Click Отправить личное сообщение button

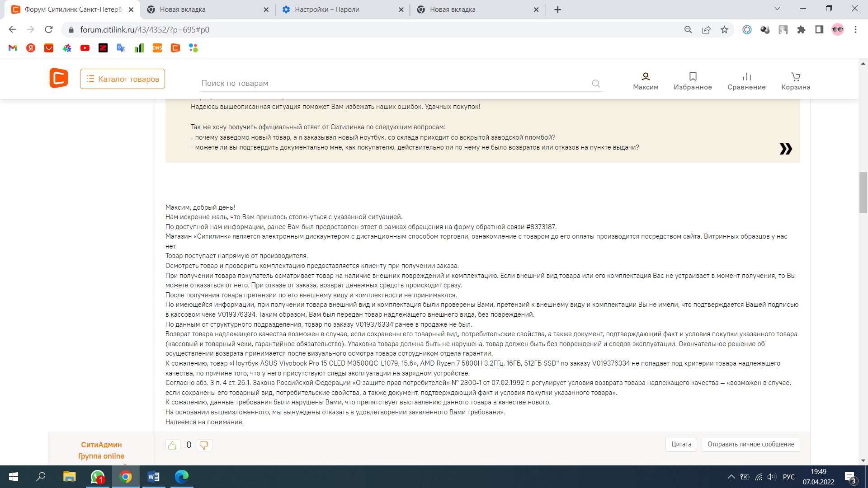pos(750,444)
